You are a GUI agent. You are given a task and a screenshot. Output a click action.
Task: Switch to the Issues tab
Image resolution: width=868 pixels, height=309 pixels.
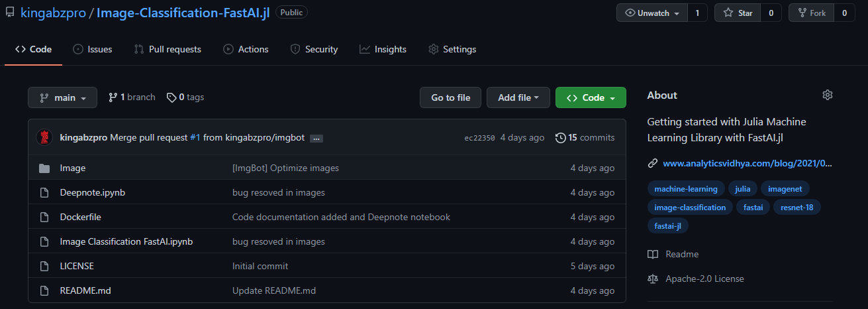tap(92, 49)
